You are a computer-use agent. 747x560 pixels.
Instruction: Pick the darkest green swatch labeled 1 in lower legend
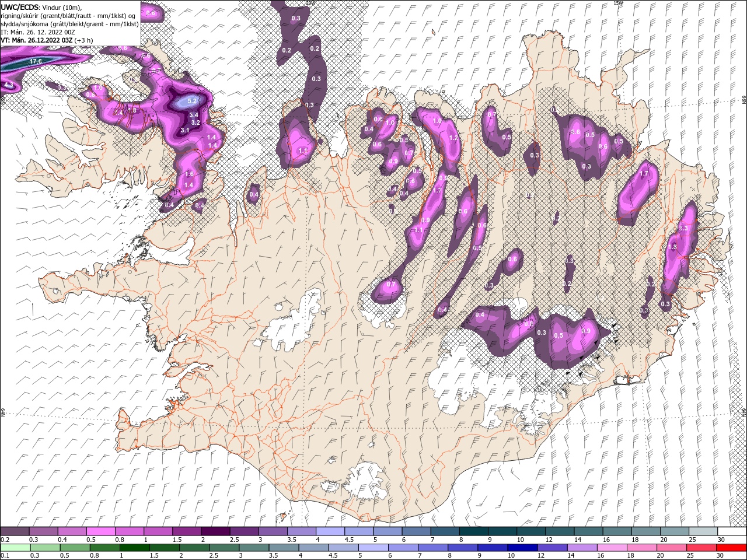134,548
